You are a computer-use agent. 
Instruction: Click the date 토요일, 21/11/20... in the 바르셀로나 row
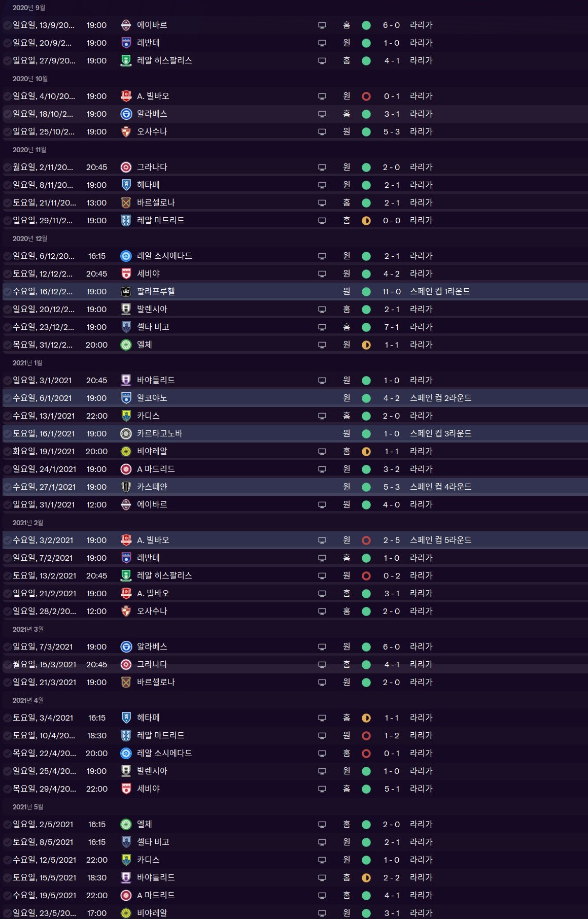point(44,202)
